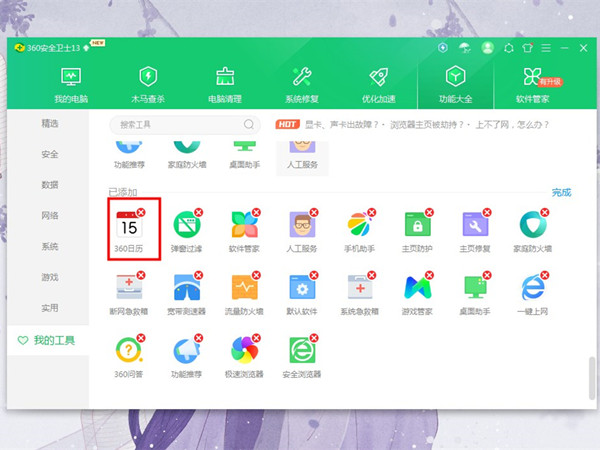This screenshot has width=600, height=450.
Task: Open the 360问答 tool
Action: tap(129, 357)
